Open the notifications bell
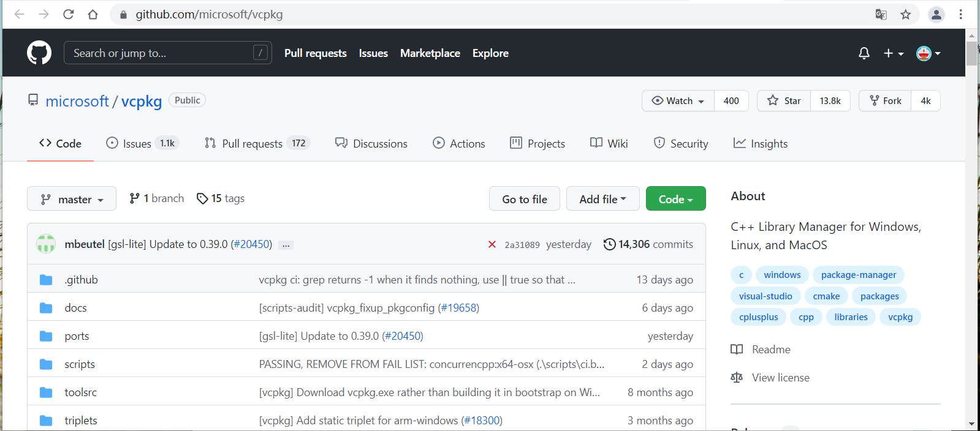This screenshot has width=980, height=431. tap(864, 53)
